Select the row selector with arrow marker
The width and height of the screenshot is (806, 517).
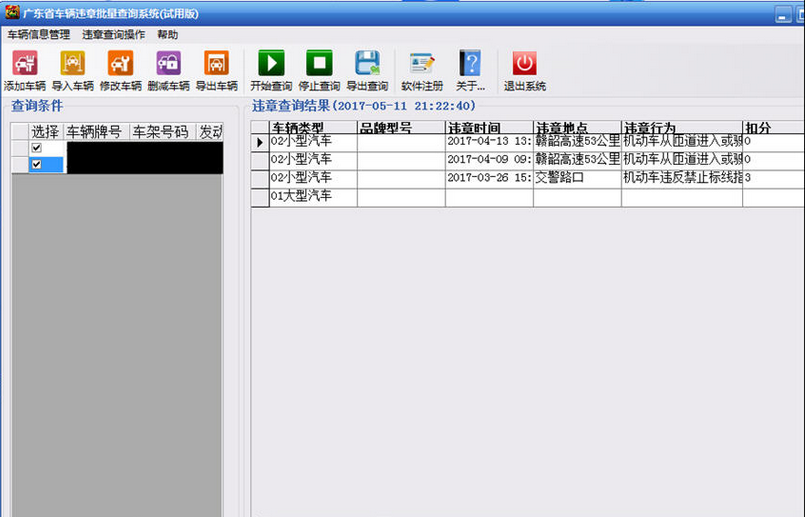260,142
